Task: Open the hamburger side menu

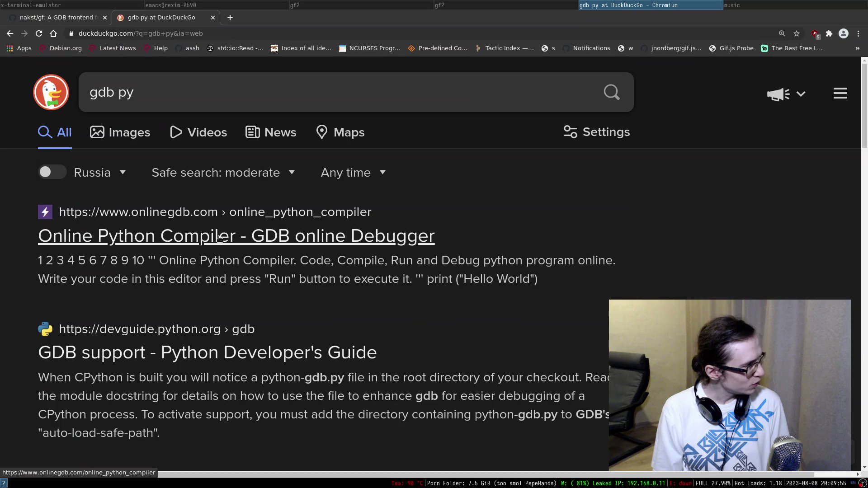Action: pos(840,93)
